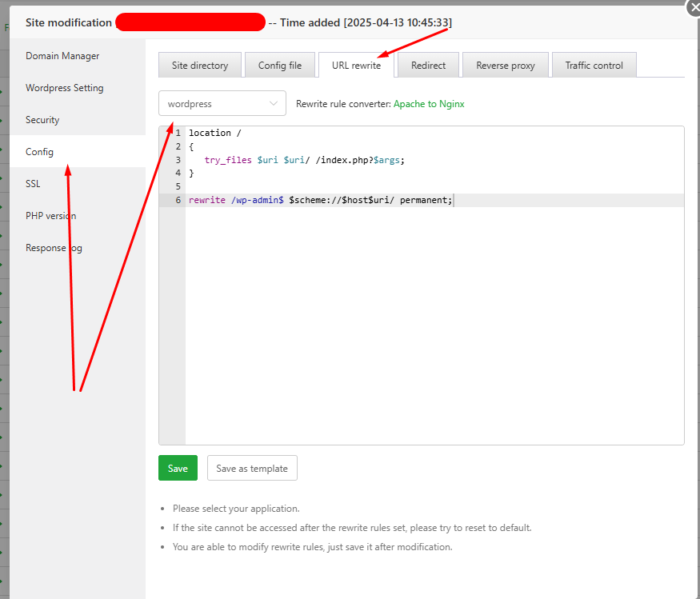The image size is (700, 599).
Task: Select Config in the left sidebar
Action: (39, 152)
